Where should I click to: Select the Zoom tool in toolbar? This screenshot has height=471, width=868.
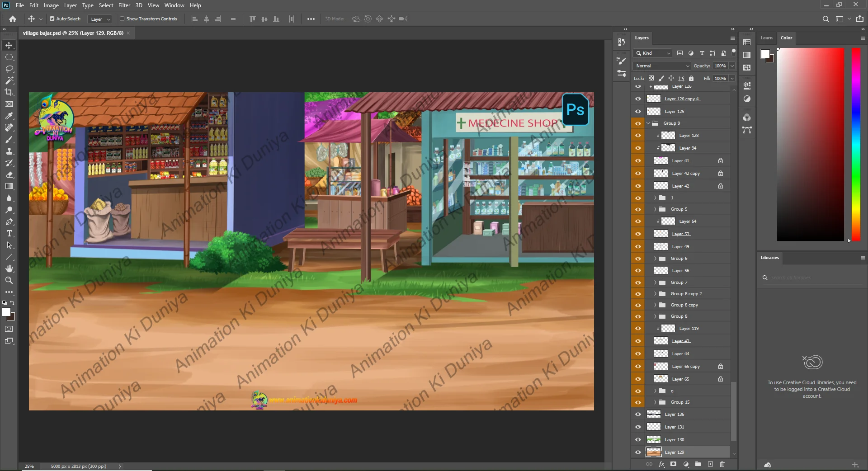[x=9, y=280]
